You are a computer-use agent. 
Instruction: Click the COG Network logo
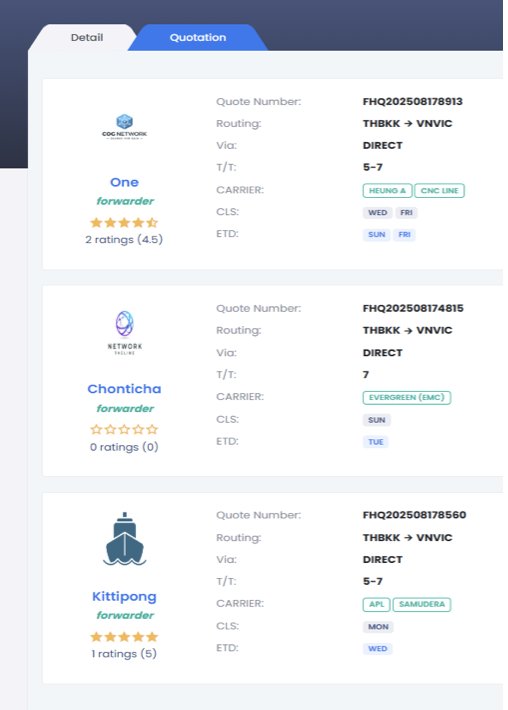(x=125, y=127)
